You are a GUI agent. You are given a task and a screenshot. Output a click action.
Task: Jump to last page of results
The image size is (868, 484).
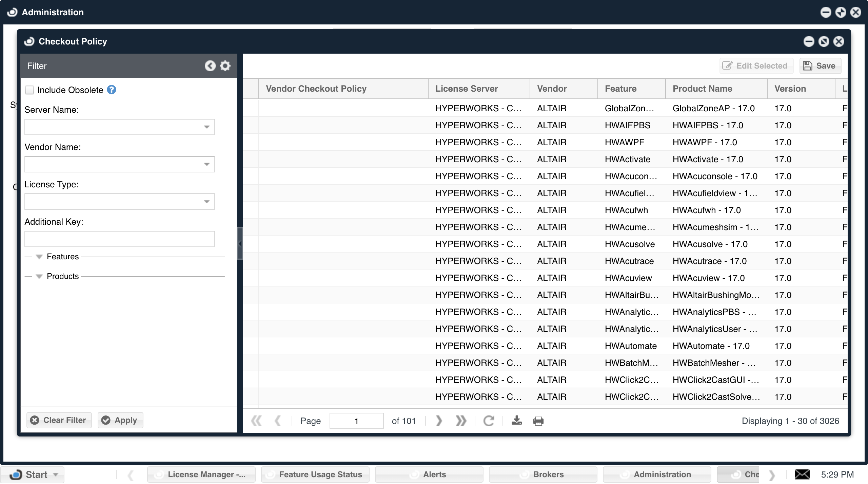pos(461,421)
